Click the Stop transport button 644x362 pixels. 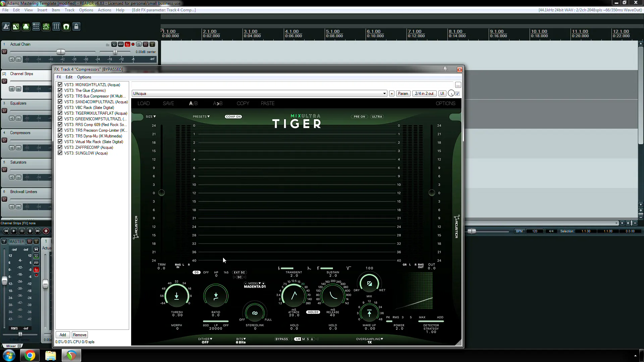click(x=30, y=231)
